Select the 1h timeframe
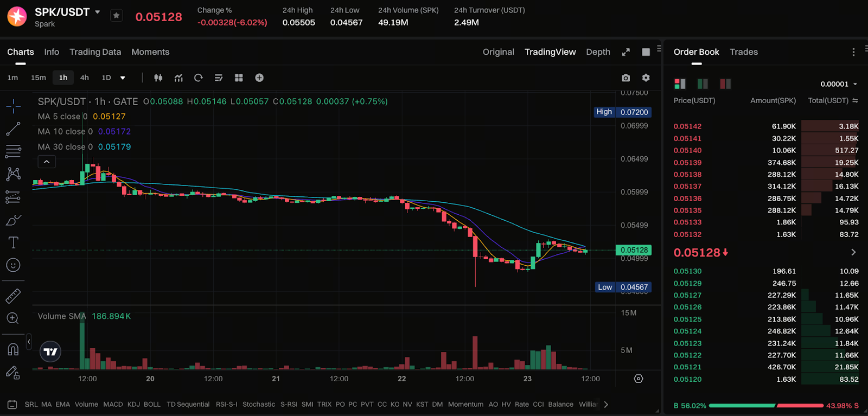Screen dimensions: 868x416 pos(63,78)
